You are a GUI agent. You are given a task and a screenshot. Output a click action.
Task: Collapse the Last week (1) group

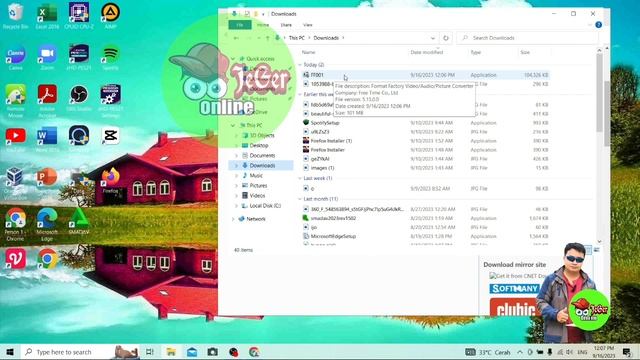coord(300,178)
